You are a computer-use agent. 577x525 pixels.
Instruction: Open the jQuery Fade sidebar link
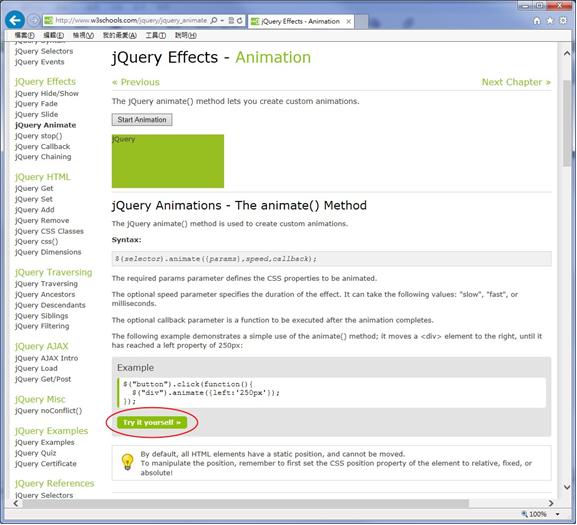pyautogui.click(x=36, y=104)
